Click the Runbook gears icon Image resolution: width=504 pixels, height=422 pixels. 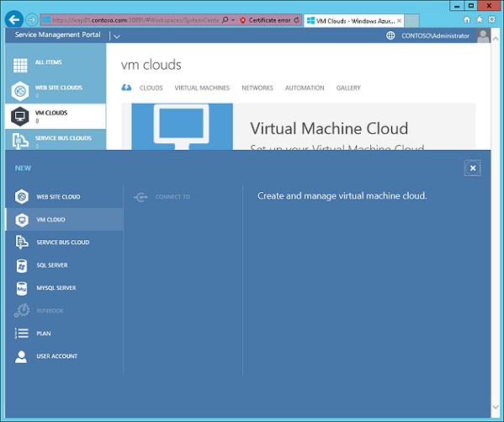[x=22, y=311]
